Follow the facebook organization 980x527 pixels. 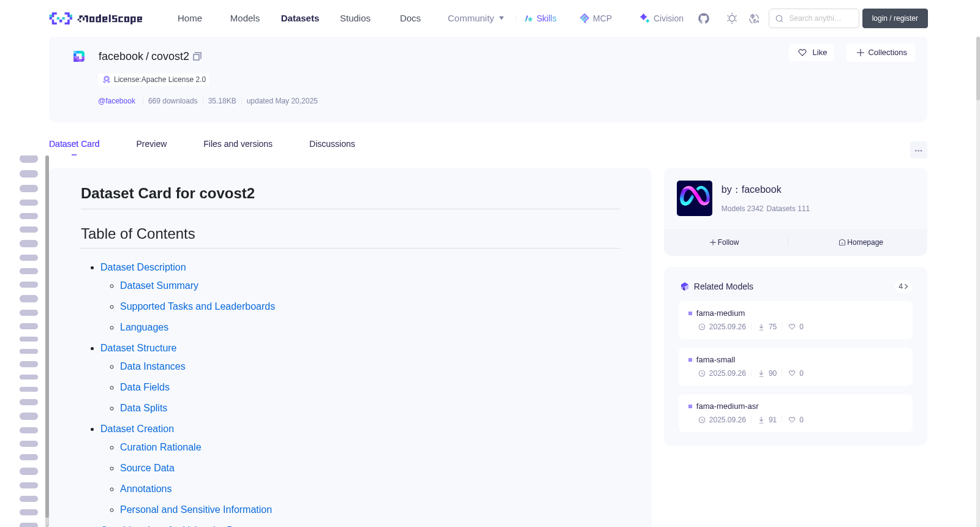click(725, 242)
